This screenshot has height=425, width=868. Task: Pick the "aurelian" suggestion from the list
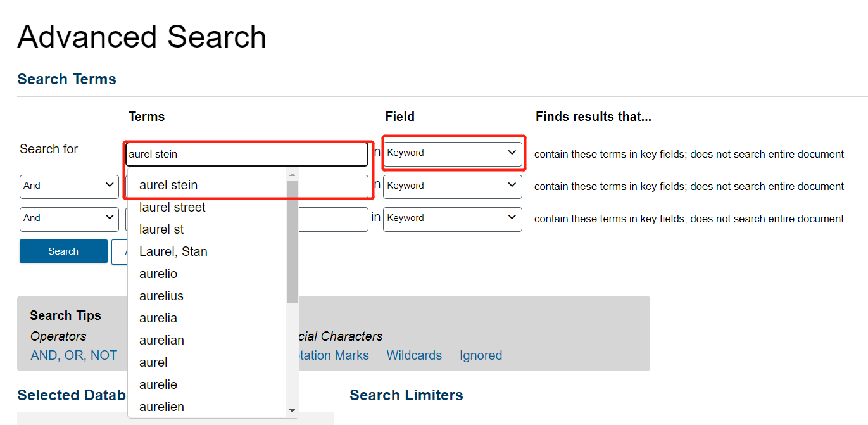pos(161,339)
